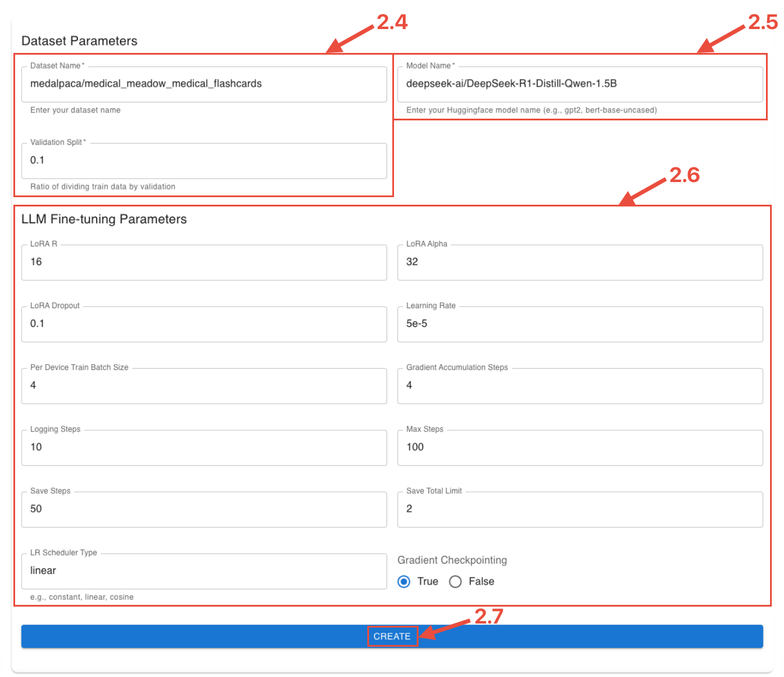The image size is (784, 677).
Task: Select the LoRA Alpha field
Action: click(x=579, y=262)
